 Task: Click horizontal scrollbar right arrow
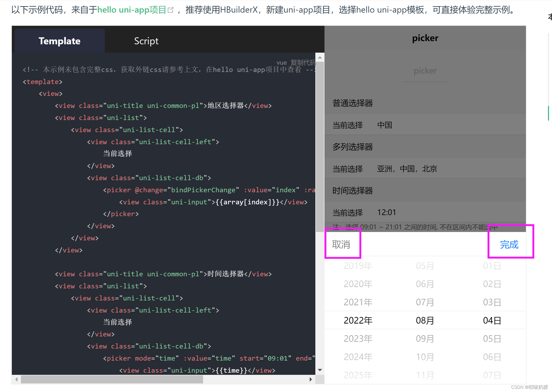coord(311,379)
